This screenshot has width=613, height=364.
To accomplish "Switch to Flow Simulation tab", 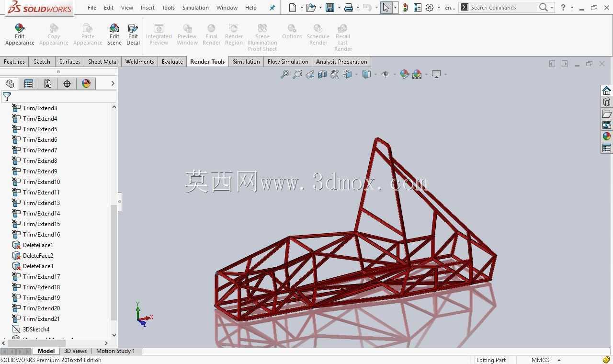I will tap(288, 62).
